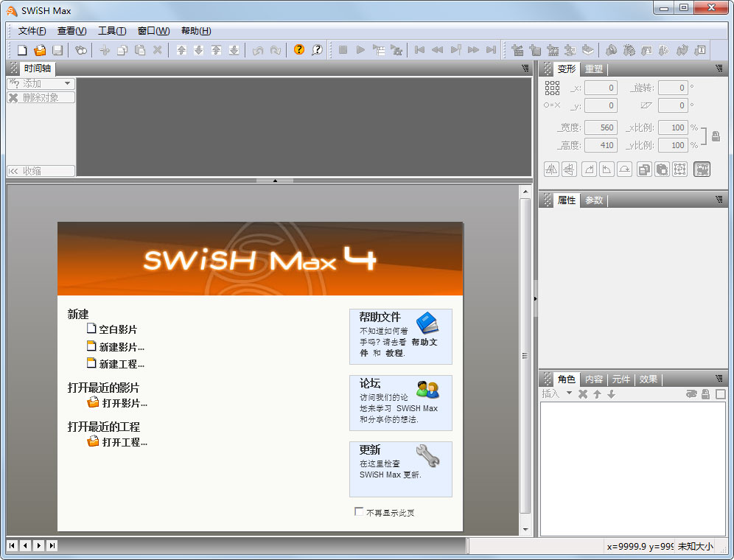Jump to last frame with the playback icon
Viewport: 734px width, 560px height.
coord(491,50)
